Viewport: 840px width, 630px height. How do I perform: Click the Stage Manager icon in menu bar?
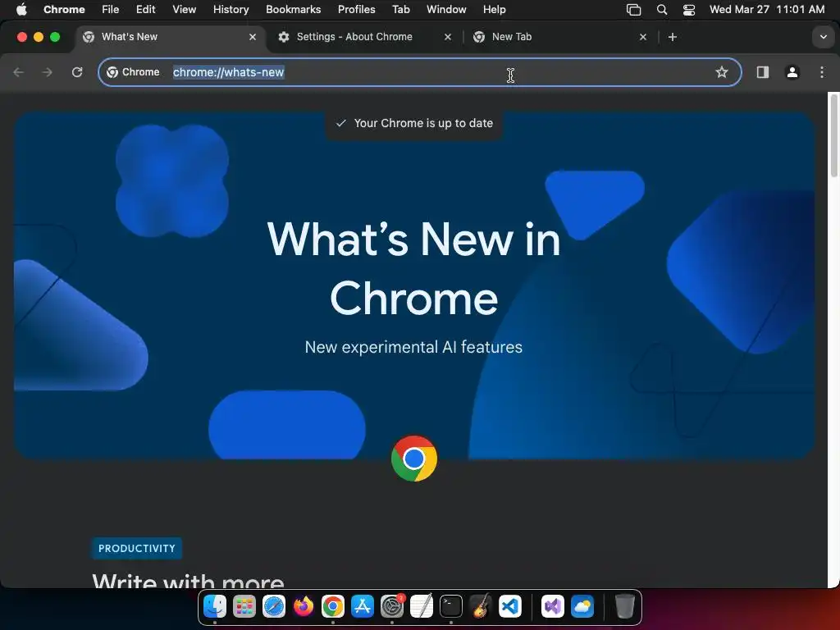(634, 10)
